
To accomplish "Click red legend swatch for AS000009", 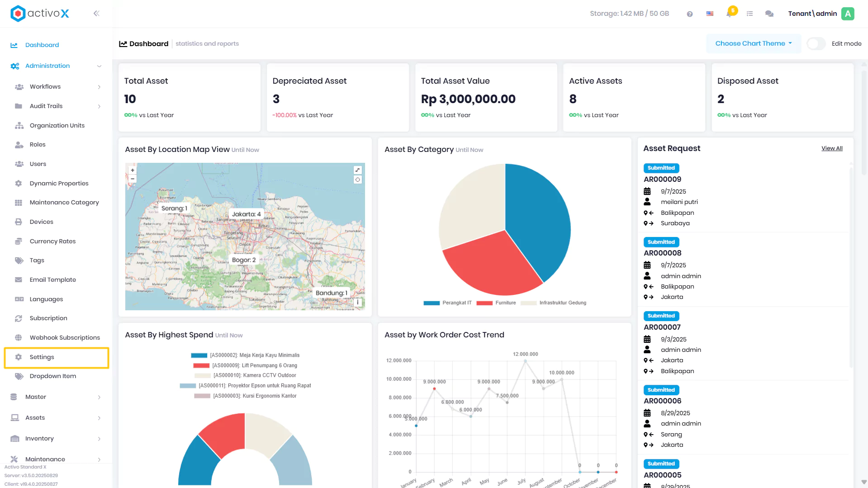I will (x=201, y=365).
